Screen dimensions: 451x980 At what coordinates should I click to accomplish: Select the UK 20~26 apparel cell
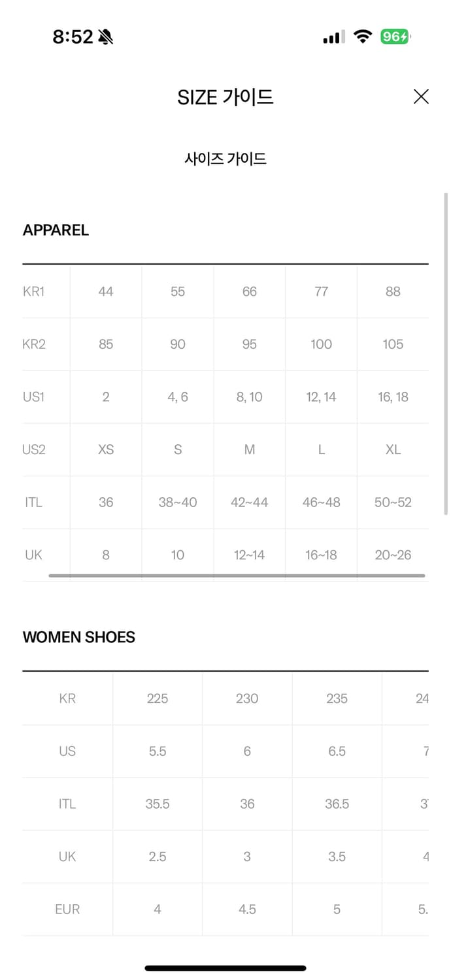[x=393, y=555]
